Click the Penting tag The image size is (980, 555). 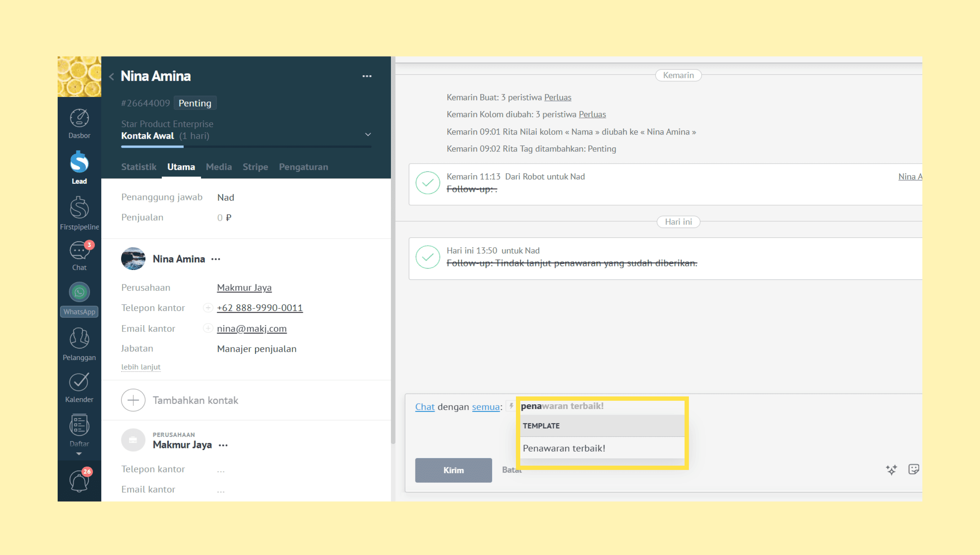195,103
